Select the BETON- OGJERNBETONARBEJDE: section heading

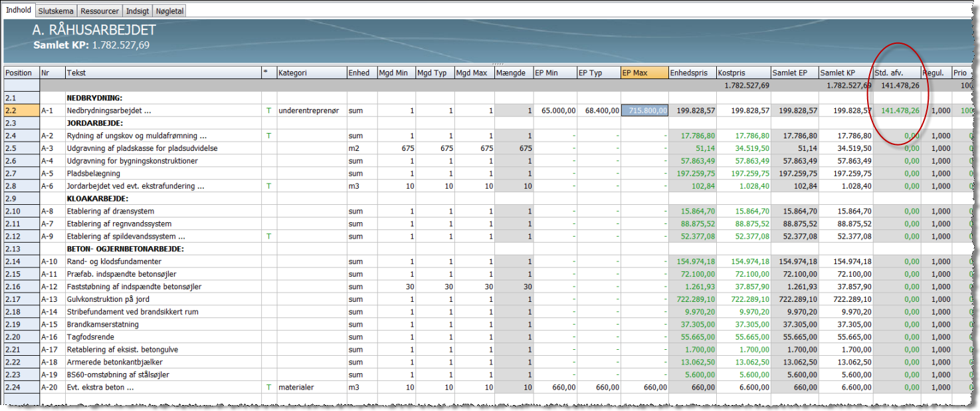(125, 249)
